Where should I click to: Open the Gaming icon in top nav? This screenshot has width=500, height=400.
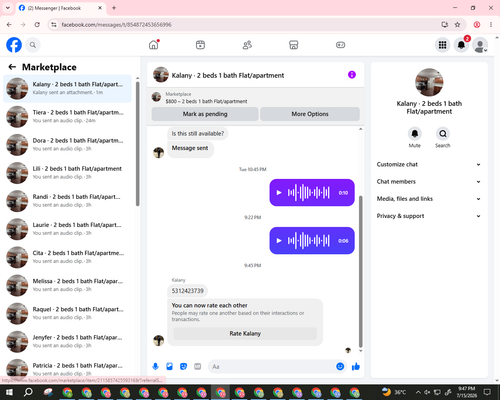[340, 45]
